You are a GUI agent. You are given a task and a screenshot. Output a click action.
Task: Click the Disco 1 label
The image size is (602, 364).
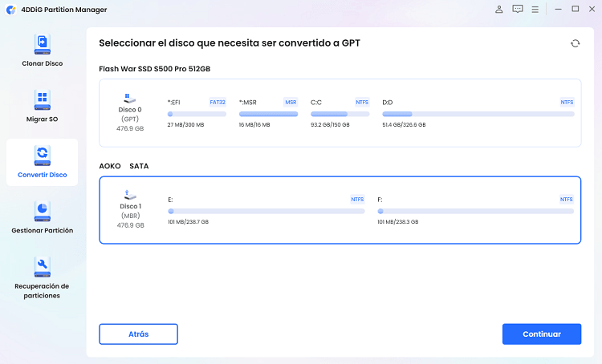click(131, 206)
